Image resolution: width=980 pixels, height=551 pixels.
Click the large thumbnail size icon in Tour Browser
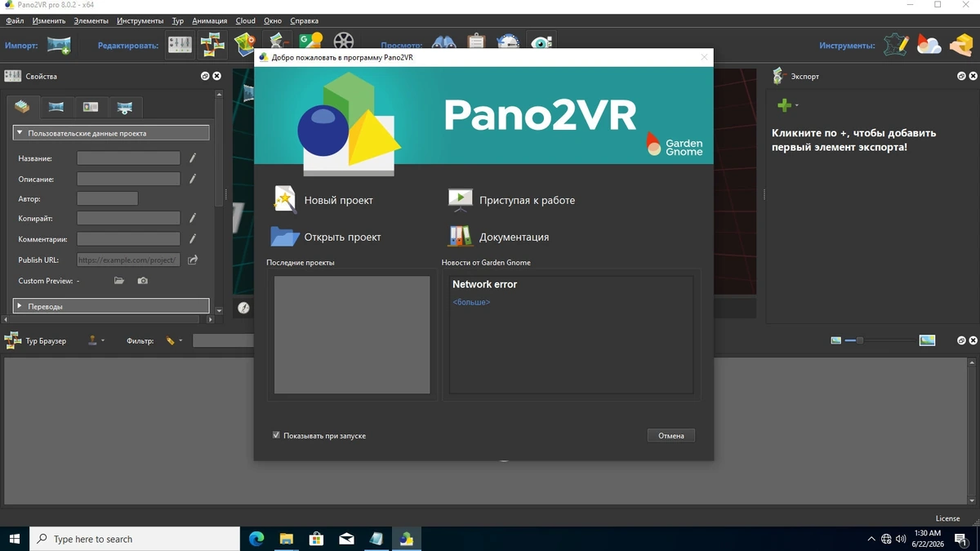(927, 340)
